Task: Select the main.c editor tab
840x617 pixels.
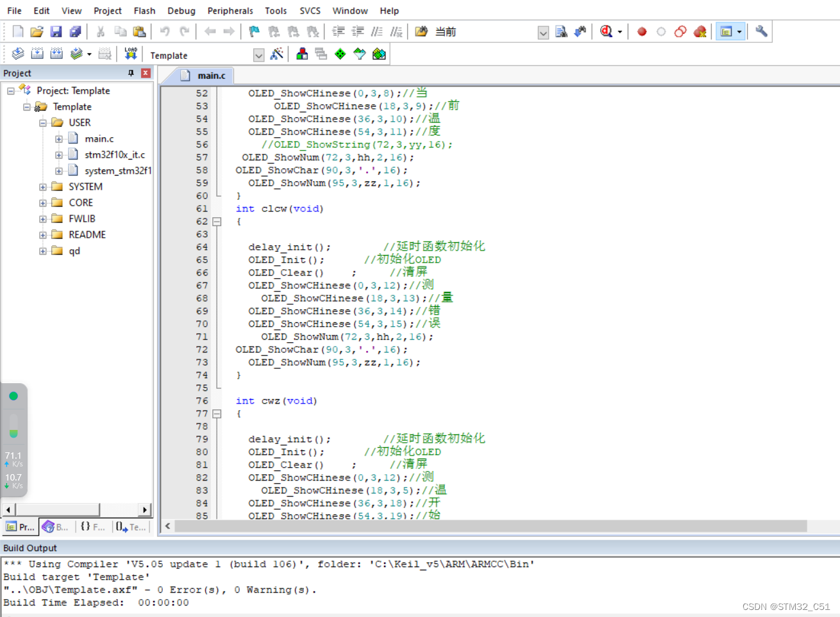Action: (203, 76)
